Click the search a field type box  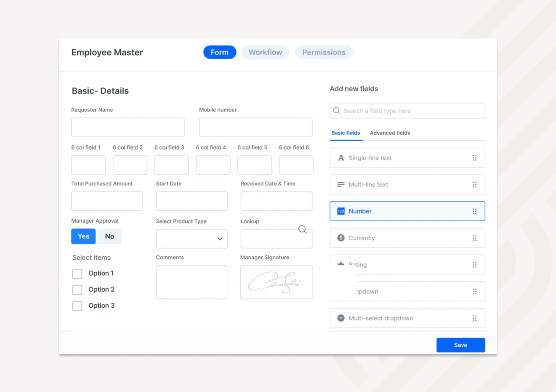point(407,111)
